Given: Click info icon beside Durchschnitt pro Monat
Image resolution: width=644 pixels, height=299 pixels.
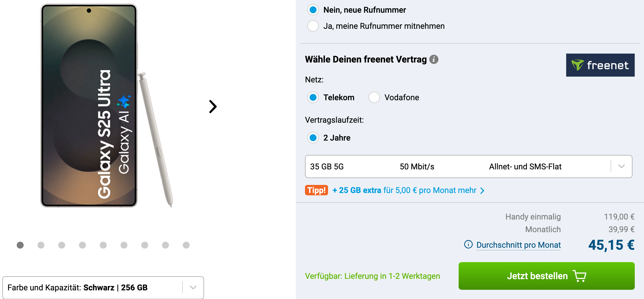Looking at the screenshot, I should pos(468,244).
